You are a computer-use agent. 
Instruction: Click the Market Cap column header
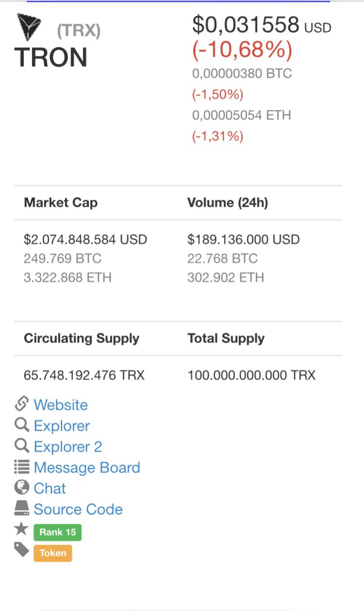pyautogui.click(x=61, y=203)
